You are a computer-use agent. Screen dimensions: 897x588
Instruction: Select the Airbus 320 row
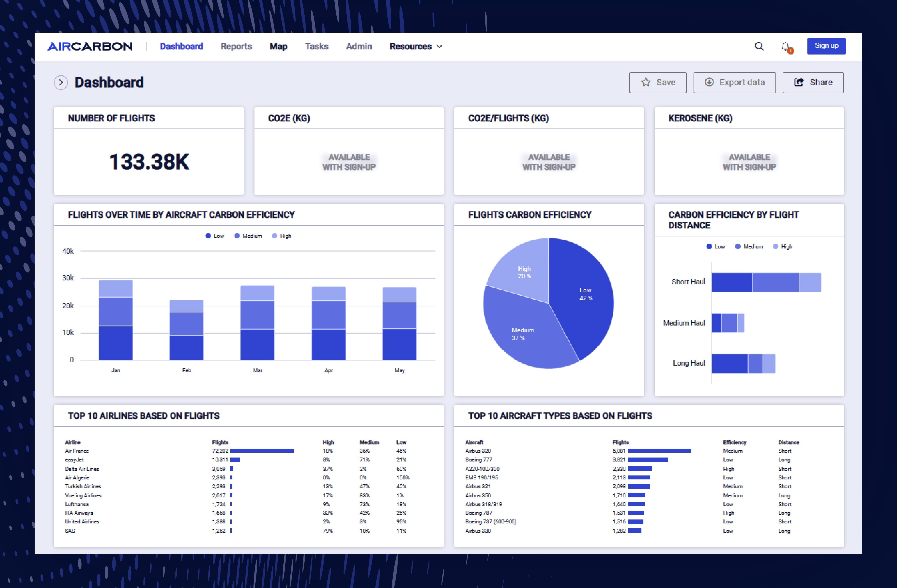point(632,451)
